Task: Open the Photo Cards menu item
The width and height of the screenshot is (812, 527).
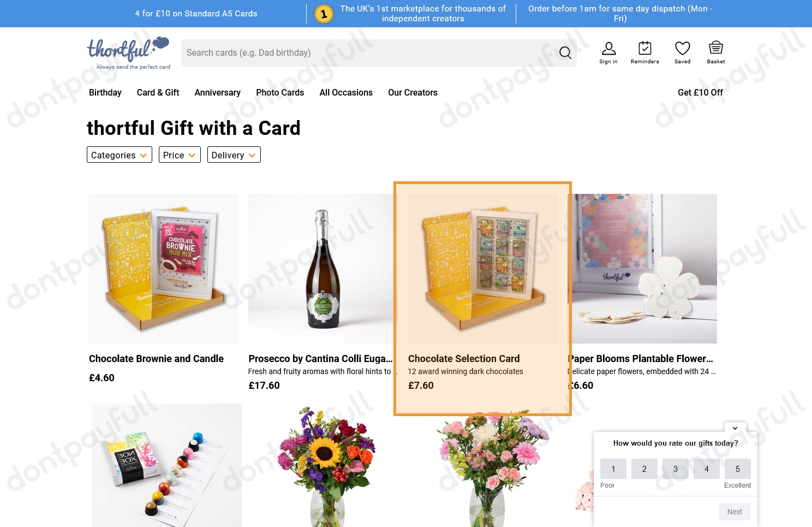Action: (x=280, y=92)
